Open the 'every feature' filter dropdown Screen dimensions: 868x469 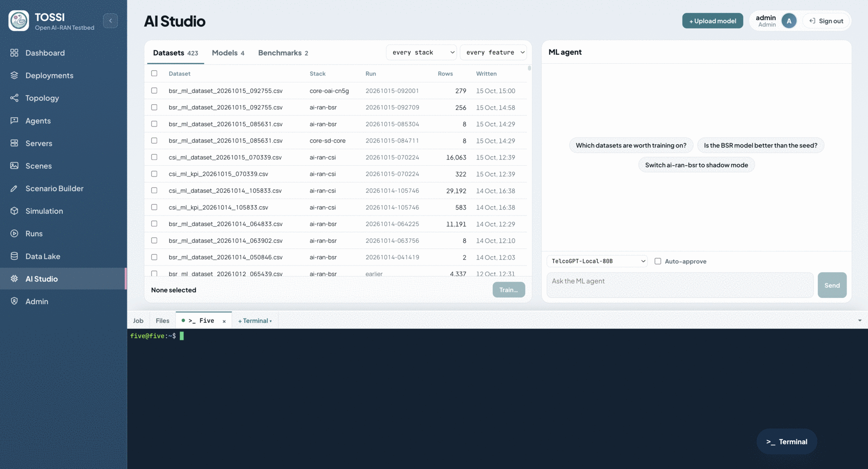[x=493, y=52]
